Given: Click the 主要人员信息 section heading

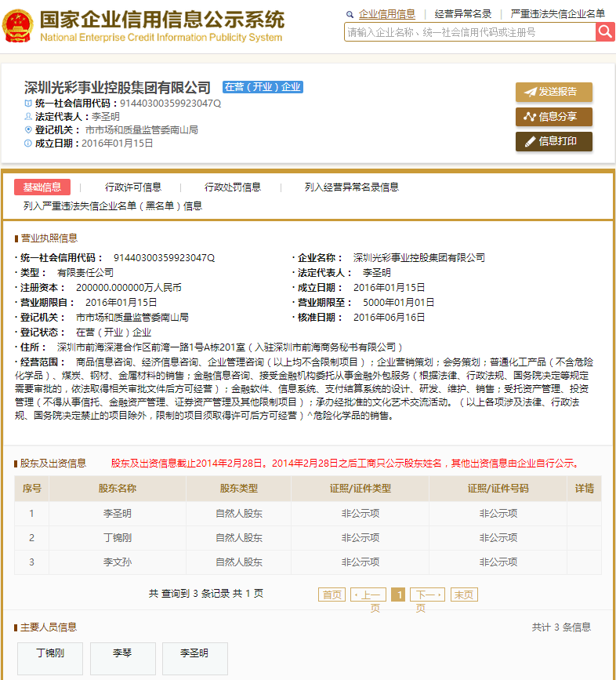Looking at the screenshot, I should pos(49,627).
